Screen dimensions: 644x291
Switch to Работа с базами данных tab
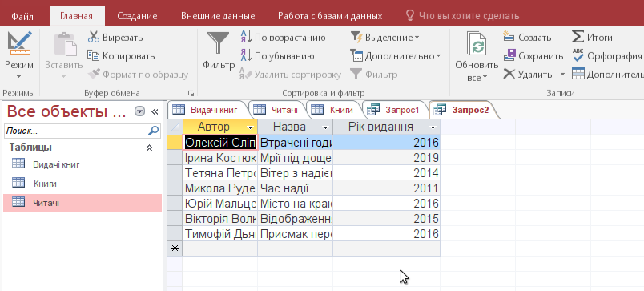point(330,17)
